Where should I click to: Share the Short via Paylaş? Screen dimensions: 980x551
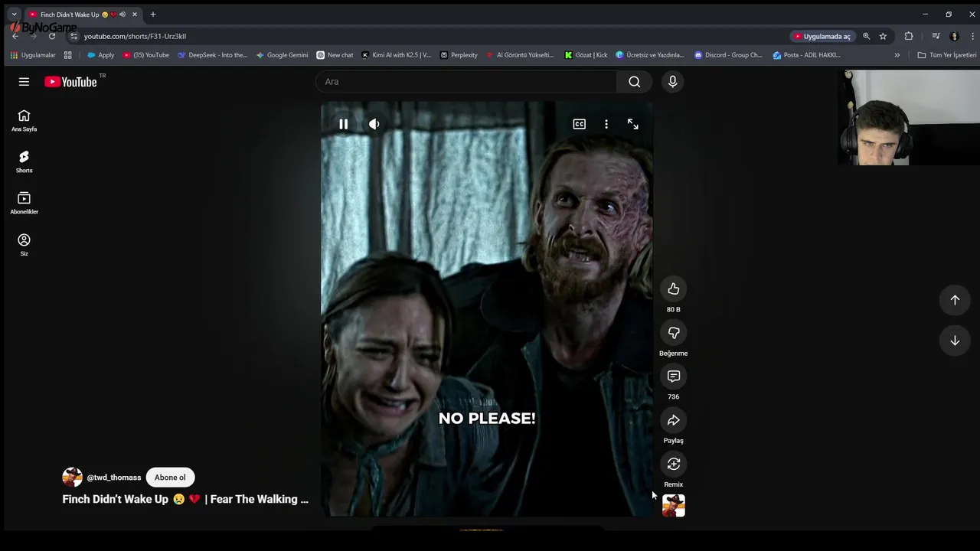point(673,420)
